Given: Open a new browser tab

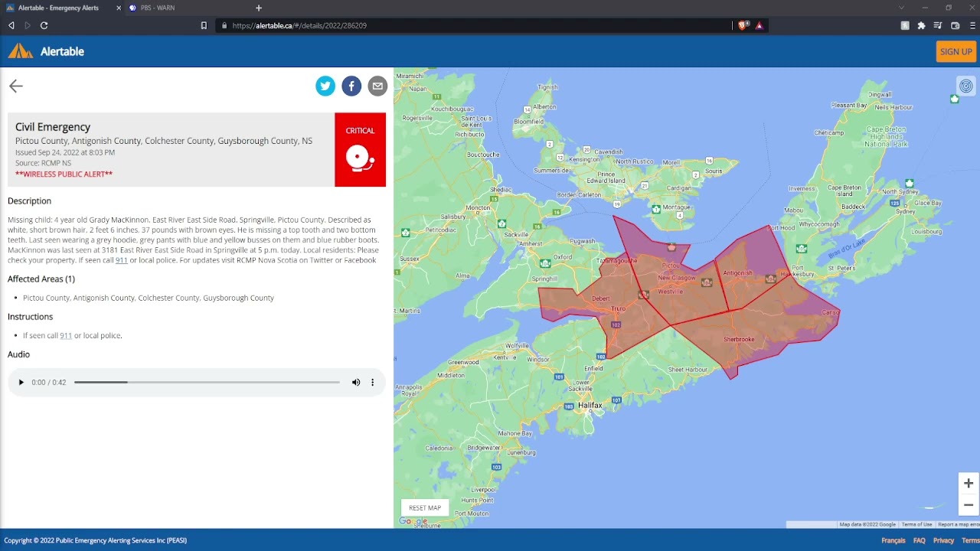Looking at the screenshot, I should pyautogui.click(x=259, y=8).
